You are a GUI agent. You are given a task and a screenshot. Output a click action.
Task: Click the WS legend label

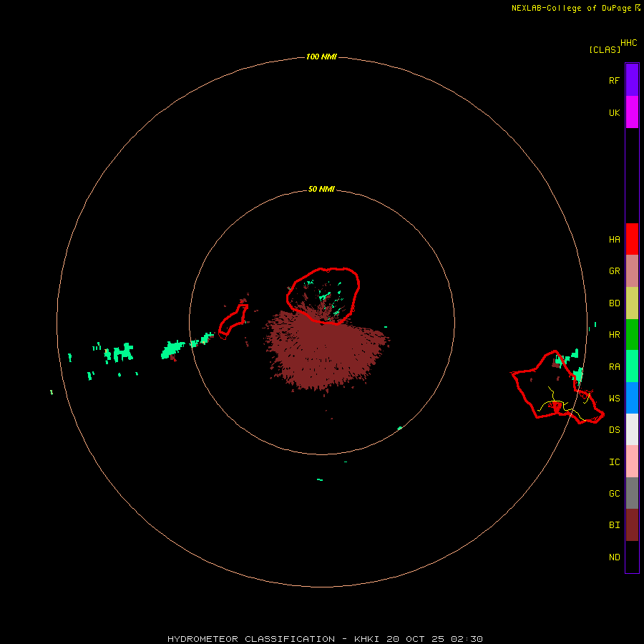(x=614, y=399)
